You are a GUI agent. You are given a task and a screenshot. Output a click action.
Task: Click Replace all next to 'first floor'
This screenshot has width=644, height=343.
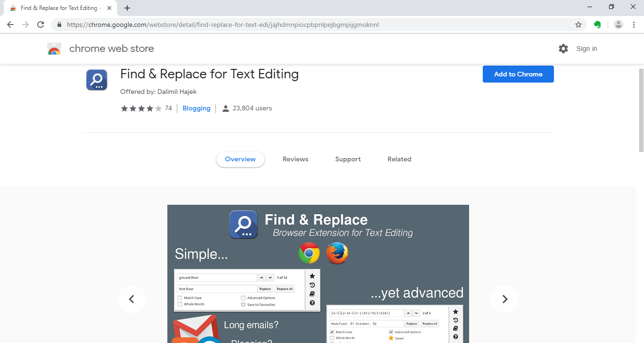tap(284, 289)
